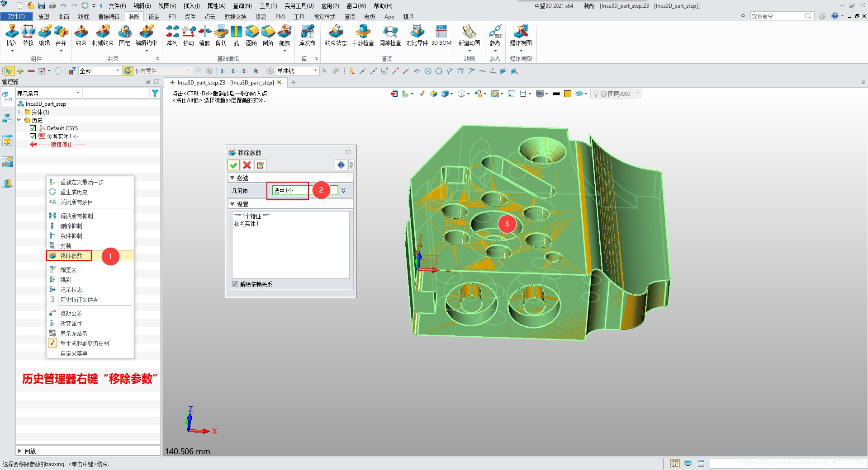The height and width of the screenshot is (470, 868).
Task: Toggle the Default CSYS checkbox
Action: [x=33, y=128]
